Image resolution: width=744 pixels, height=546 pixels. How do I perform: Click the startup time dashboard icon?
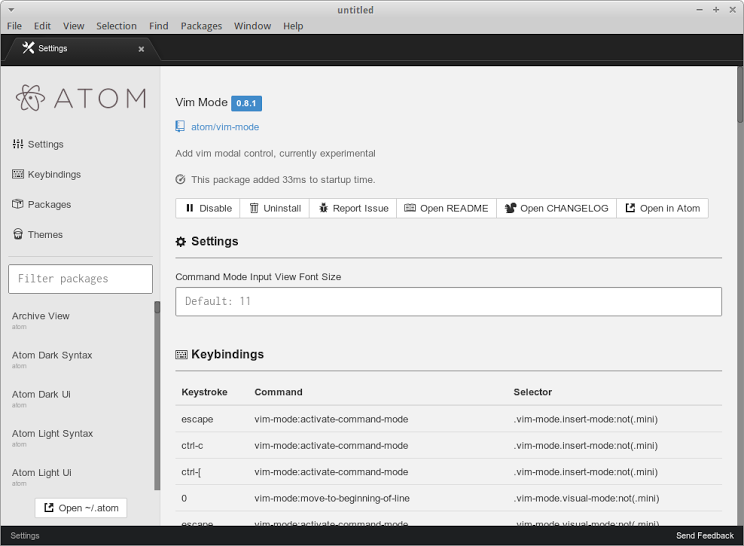click(x=180, y=179)
